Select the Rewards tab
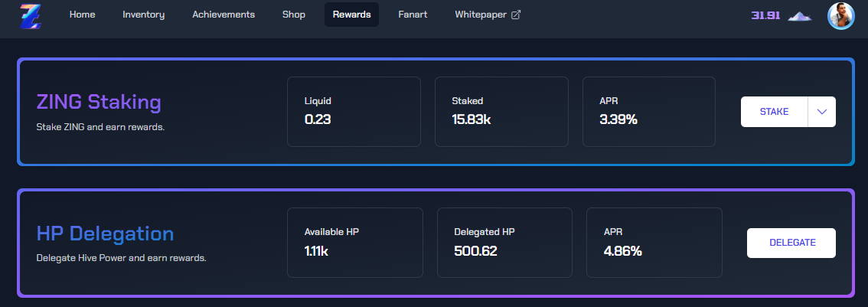Screen dimensions: 868x307 pos(351,15)
